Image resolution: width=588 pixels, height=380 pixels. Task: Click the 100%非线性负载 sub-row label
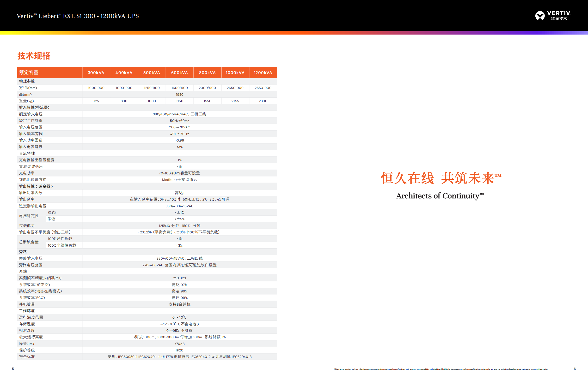tap(62, 245)
